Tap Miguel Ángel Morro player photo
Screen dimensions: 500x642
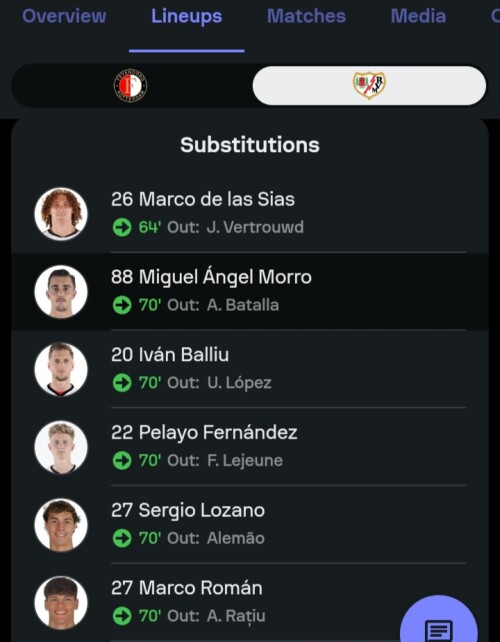61,292
